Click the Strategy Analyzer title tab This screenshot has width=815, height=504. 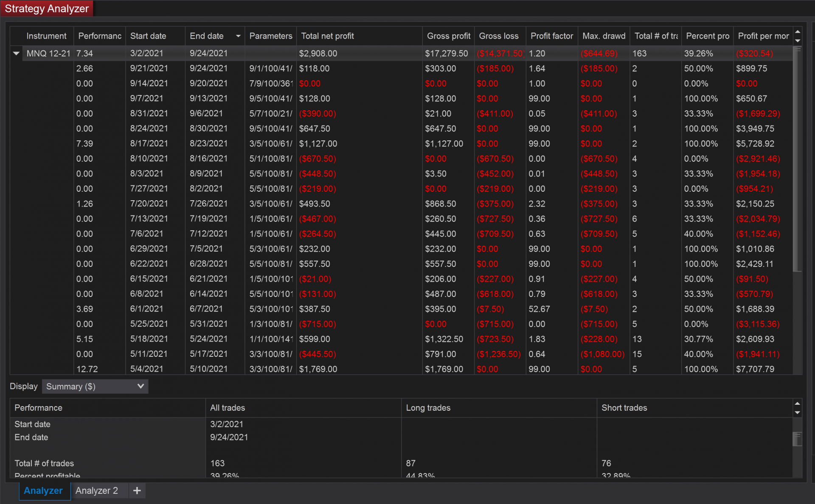(x=47, y=8)
